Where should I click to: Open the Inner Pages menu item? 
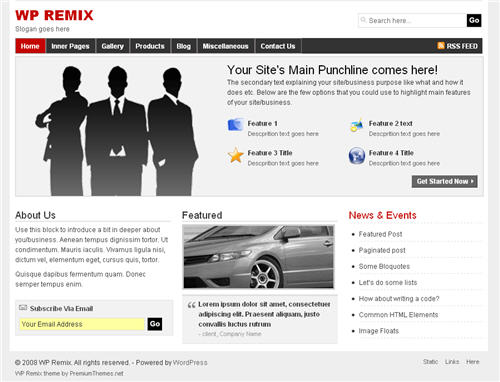(x=70, y=46)
